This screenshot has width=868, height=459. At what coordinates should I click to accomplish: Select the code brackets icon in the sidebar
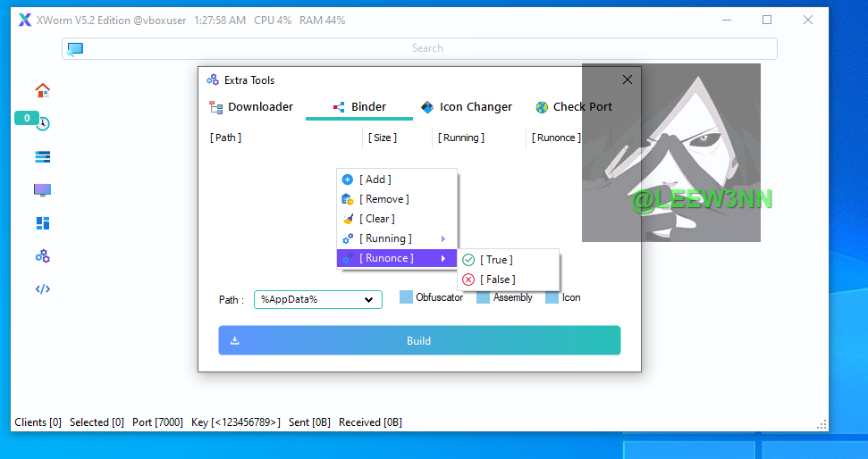pos(42,288)
